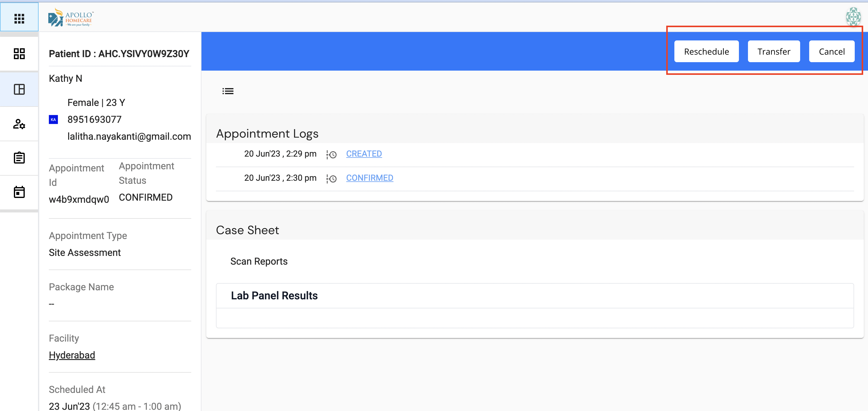The image size is (868, 411).
Task: Open the calendar icon in the sidebar
Action: pyautogui.click(x=19, y=192)
